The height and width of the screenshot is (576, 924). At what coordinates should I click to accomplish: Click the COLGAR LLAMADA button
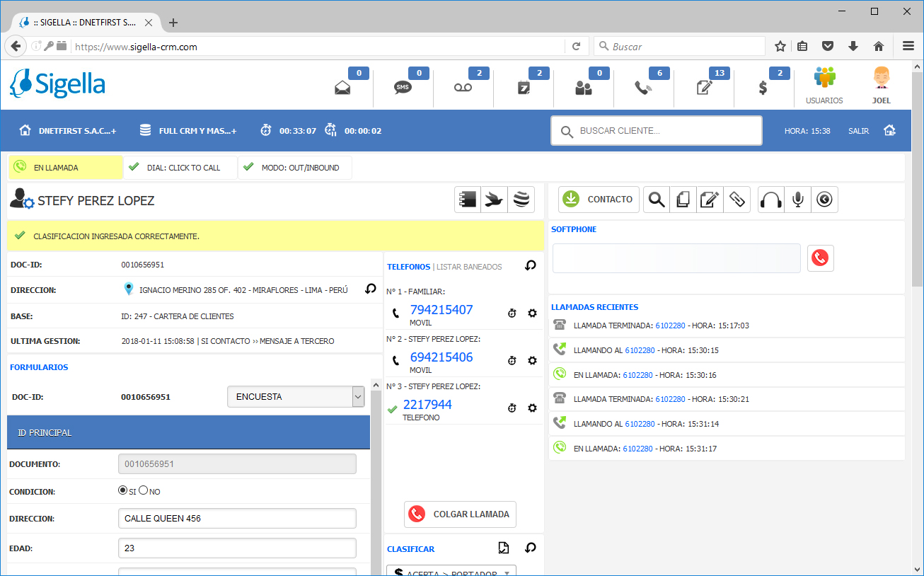click(460, 514)
